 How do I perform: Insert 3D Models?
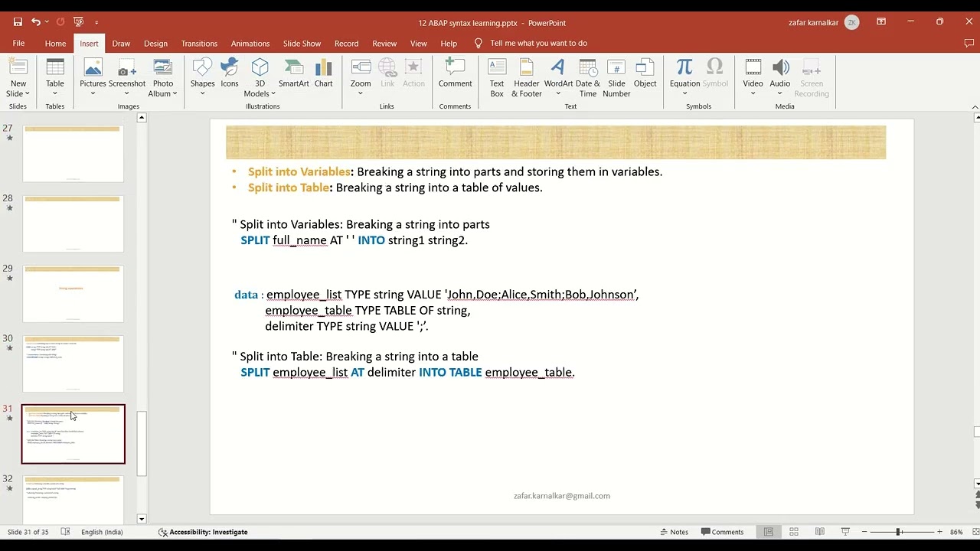click(x=260, y=78)
